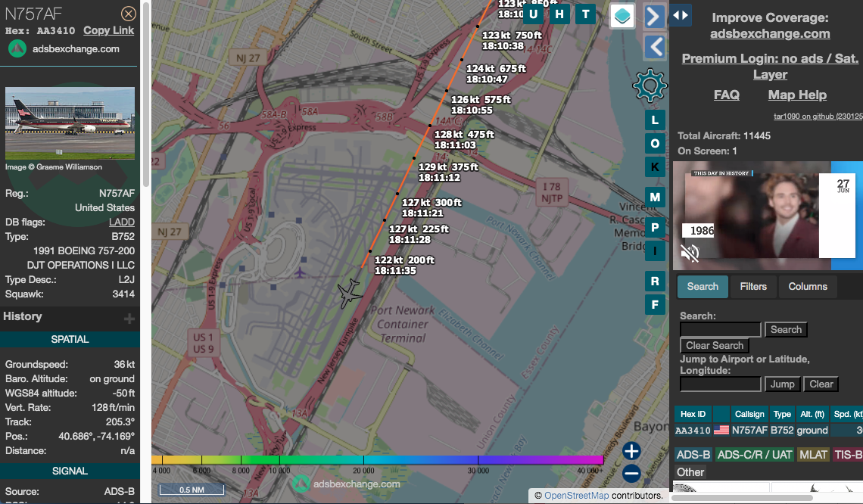Sort table by Callsign column
863x504 pixels.
pyautogui.click(x=749, y=414)
